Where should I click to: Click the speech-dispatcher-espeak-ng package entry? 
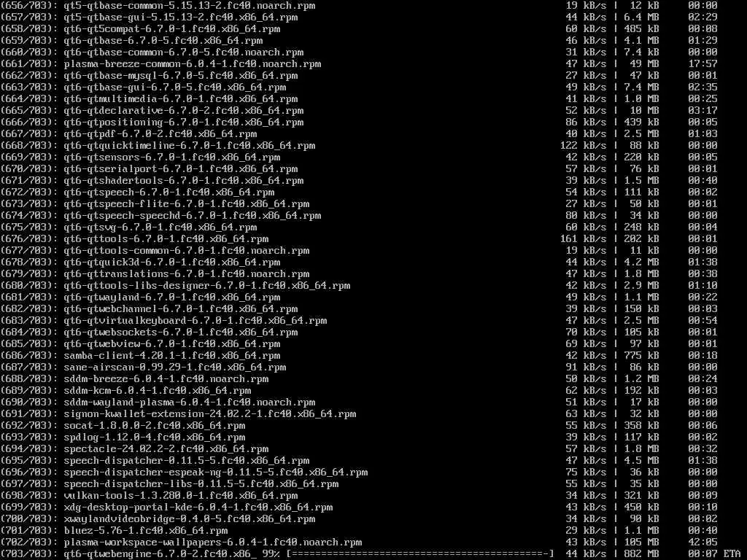tap(216, 472)
